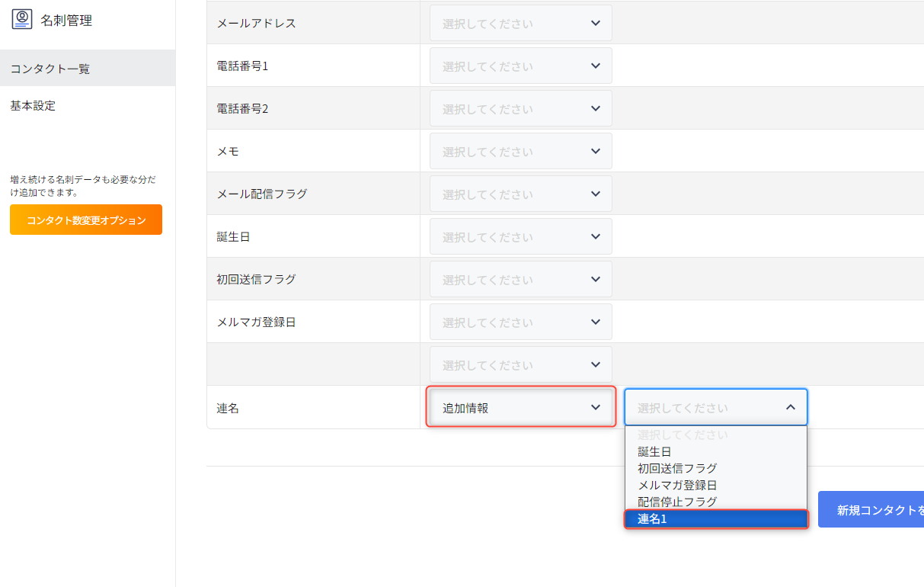Open the メールアドレス mapping dropdown
This screenshot has height=587, width=924.
point(520,24)
